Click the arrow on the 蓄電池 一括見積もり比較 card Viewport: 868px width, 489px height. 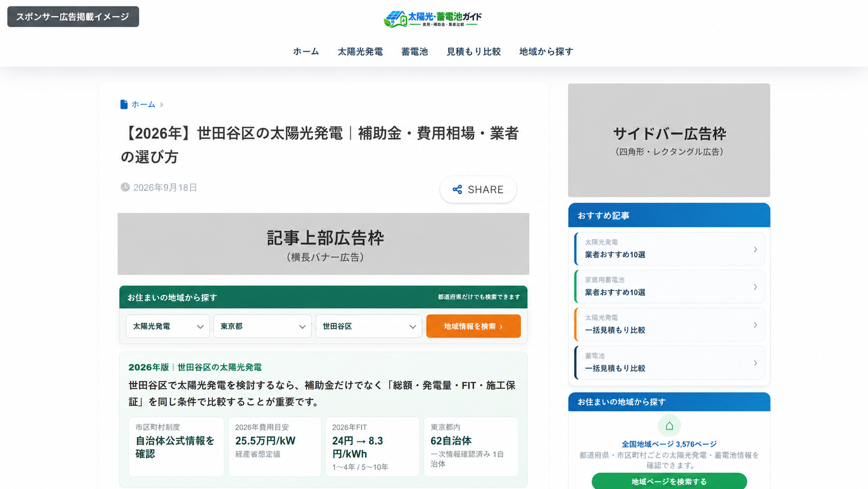pos(755,363)
